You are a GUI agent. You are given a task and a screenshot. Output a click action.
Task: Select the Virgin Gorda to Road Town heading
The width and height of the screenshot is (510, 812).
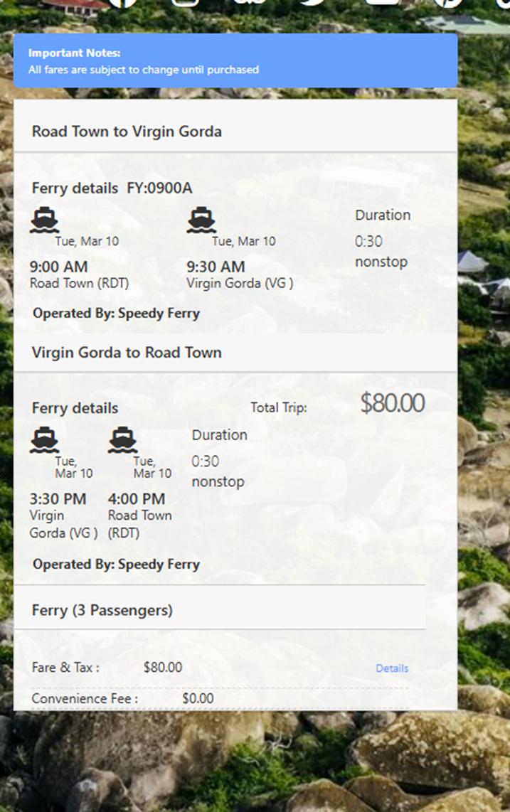point(127,353)
